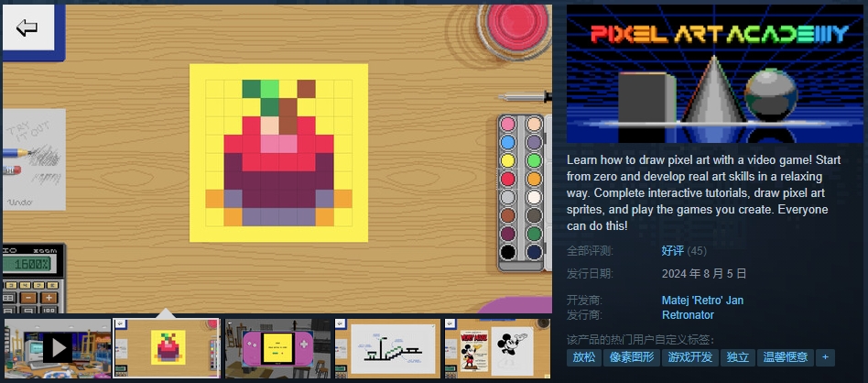The height and width of the screenshot is (383, 868).
Task: Pick the orange paint in the palette
Action: coord(534,179)
